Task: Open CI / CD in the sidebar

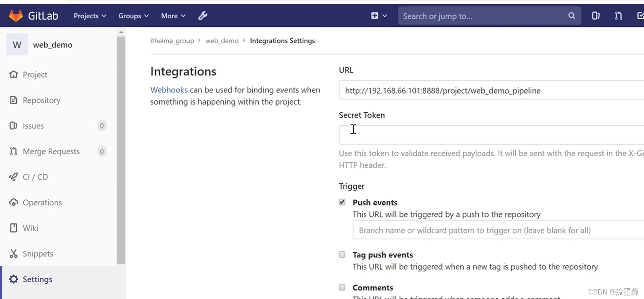Action: click(35, 177)
